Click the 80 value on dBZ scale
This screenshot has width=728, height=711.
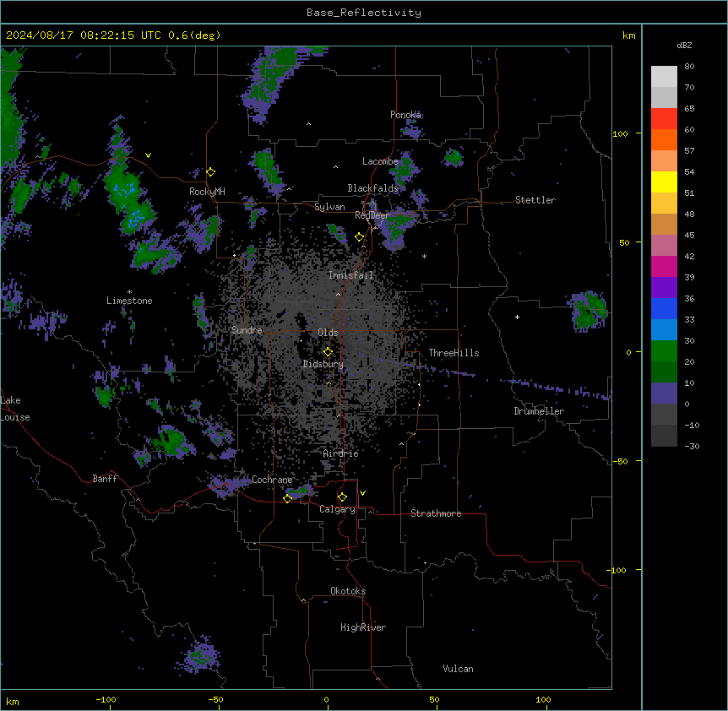(689, 67)
